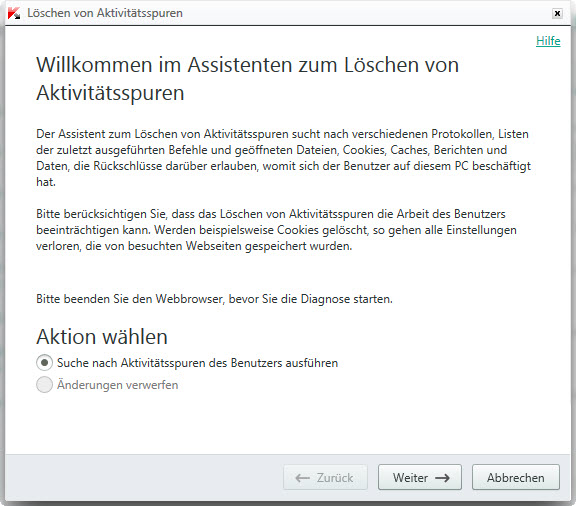Image resolution: width=576 pixels, height=506 pixels.
Task: Close the Löschen von Aktivitätsspuren window
Action: 557,14
